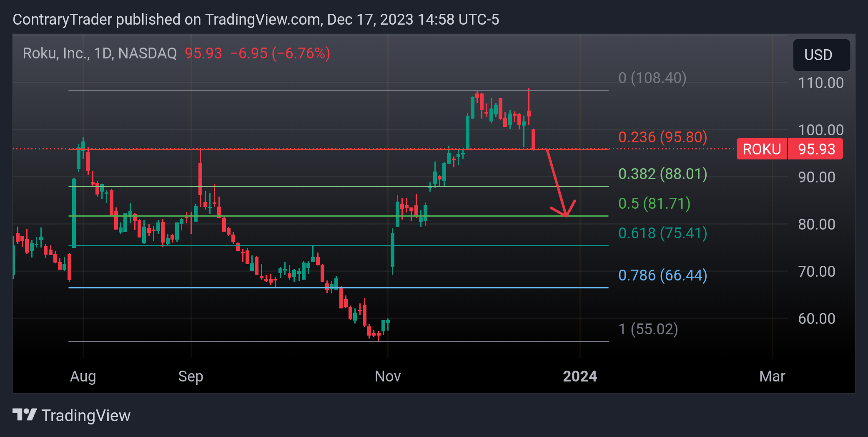Click the 100.00 price axis label
Image resolution: width=868 pixels, height=437 pixels.
[820, 130]
